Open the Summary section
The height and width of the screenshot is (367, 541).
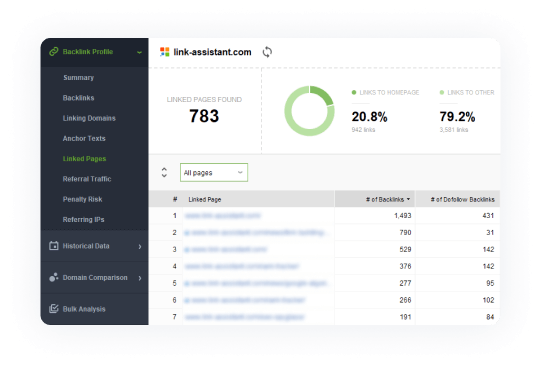pyautogui.click(x=79, y=78)
